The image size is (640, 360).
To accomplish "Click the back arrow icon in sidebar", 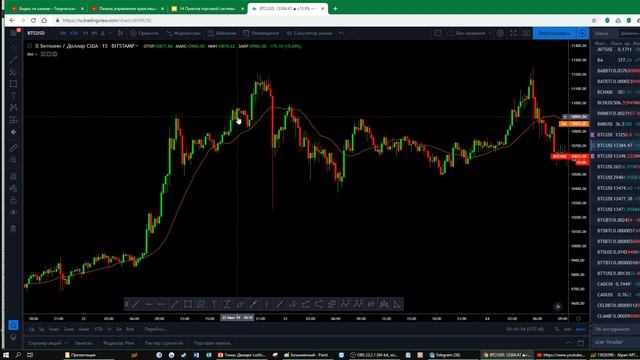I will pyautogui.click(x=13, y=132).
